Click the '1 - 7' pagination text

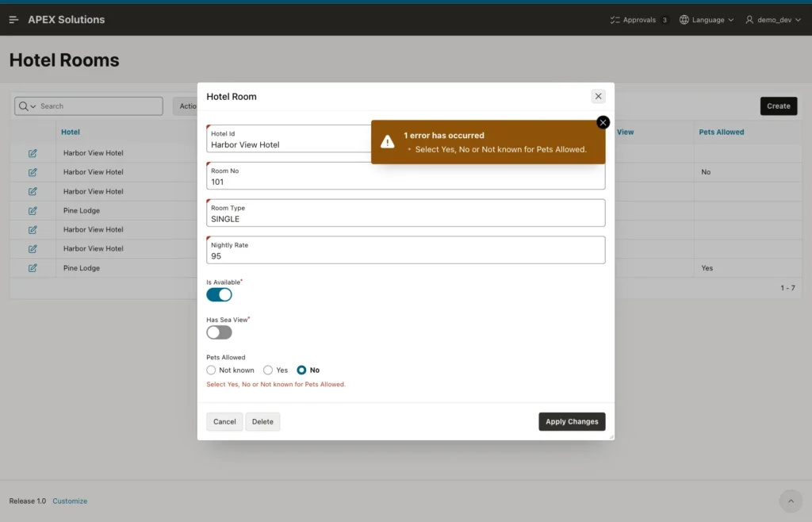pyautogui.click(x=787, y=288)
